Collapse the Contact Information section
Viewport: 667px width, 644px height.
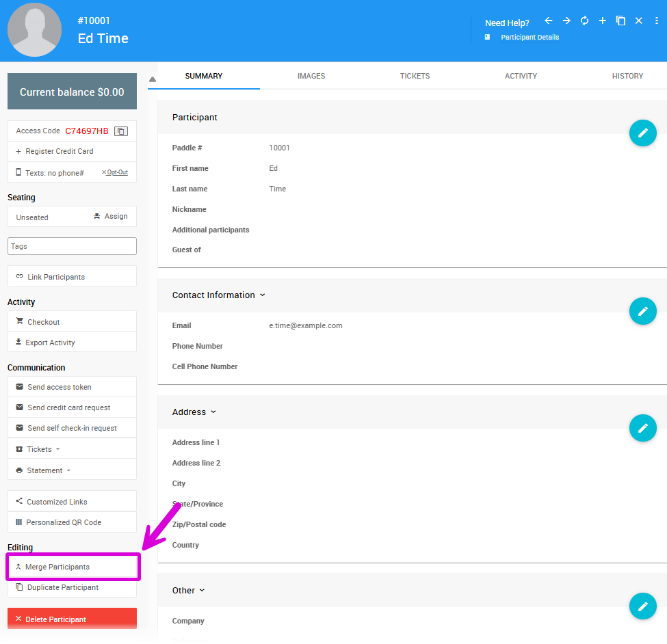(263, 295)
